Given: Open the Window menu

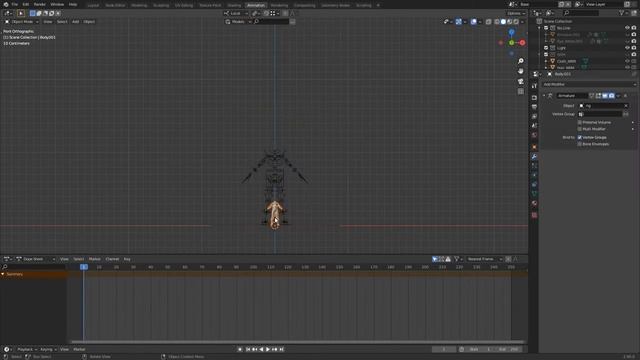Looking at the screenshot, I should tap(57, 4).
